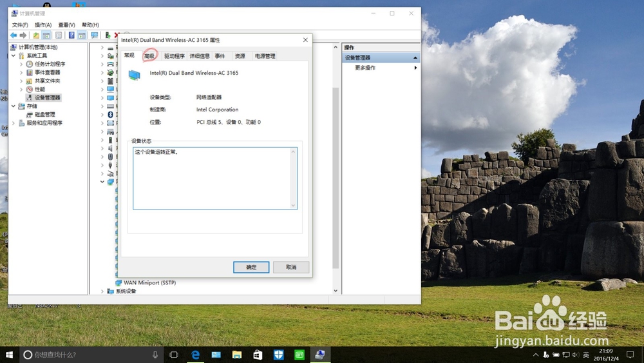Screen dimensions: 644x363
Task: Switch to the 驱动程序 tab
Action: tap(175, 56)
